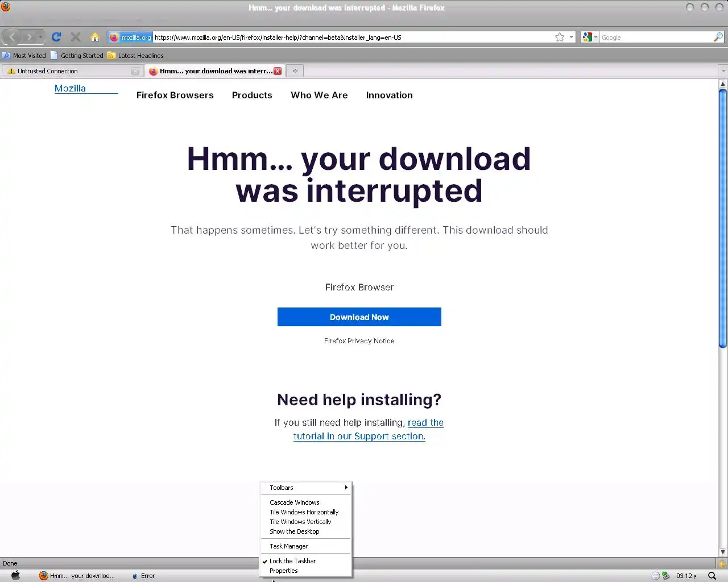
Task: Click the mozilla.org site identity button
Action: click(130, 38)
